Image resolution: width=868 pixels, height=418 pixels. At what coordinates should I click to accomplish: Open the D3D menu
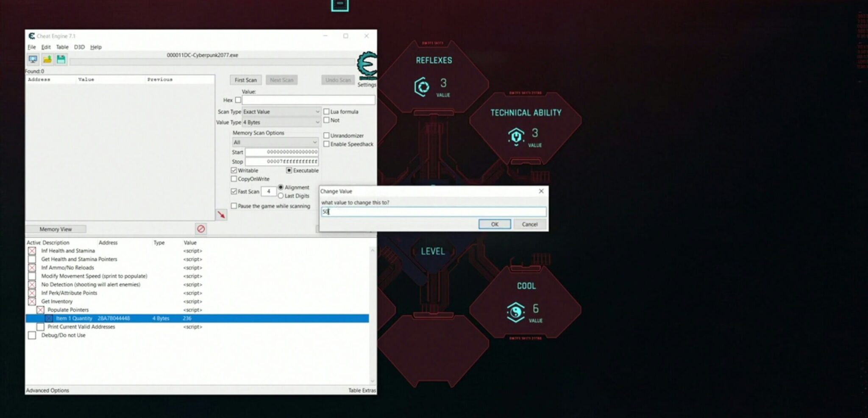79,47
